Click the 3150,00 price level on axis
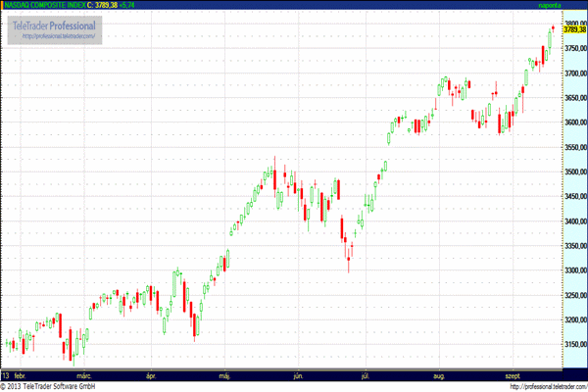The height and width of the screenshot is (392, 588). coord(574,345)
